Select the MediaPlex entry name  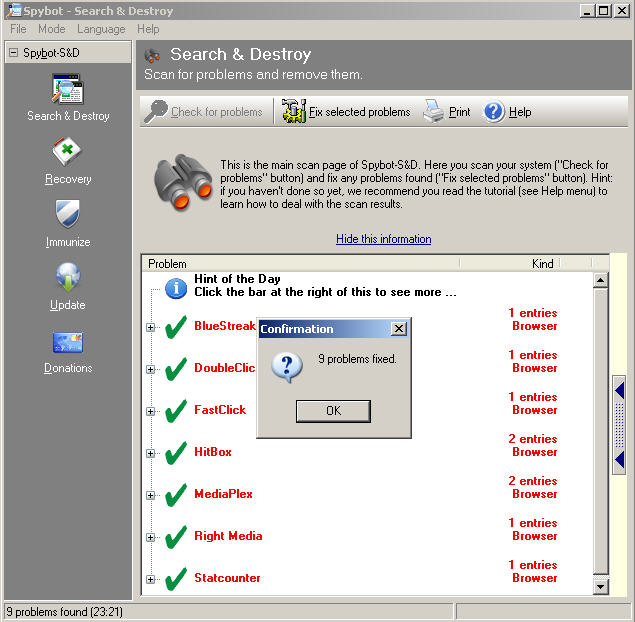tap(223, 494)
